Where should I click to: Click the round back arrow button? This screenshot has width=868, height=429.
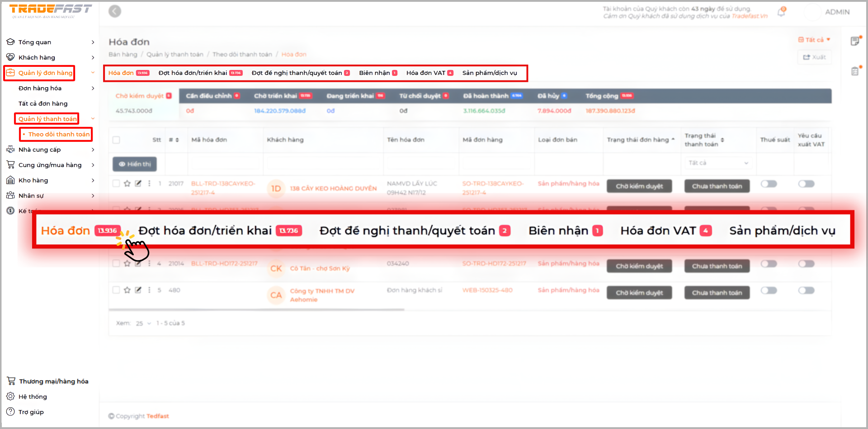pos(115,11)
